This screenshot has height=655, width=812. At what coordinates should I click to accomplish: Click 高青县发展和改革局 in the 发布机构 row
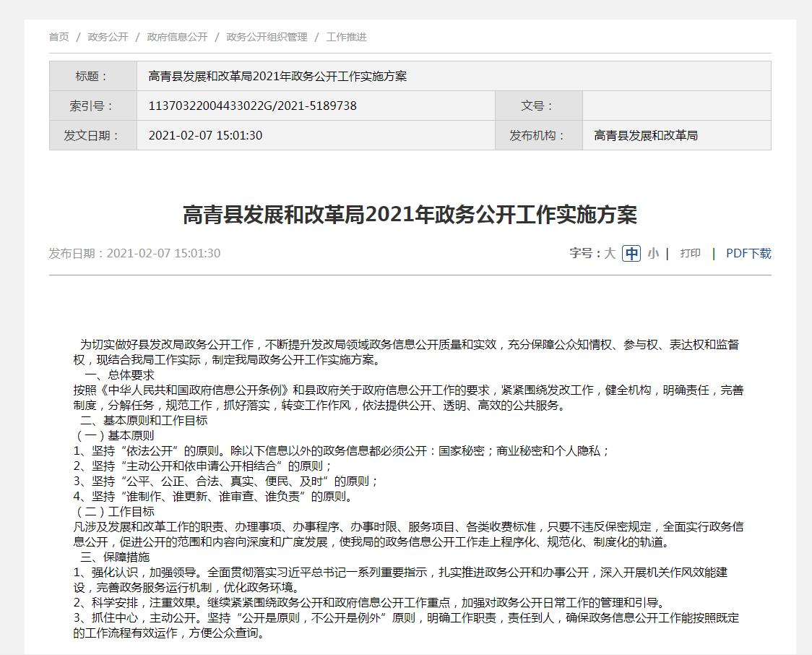646,135
